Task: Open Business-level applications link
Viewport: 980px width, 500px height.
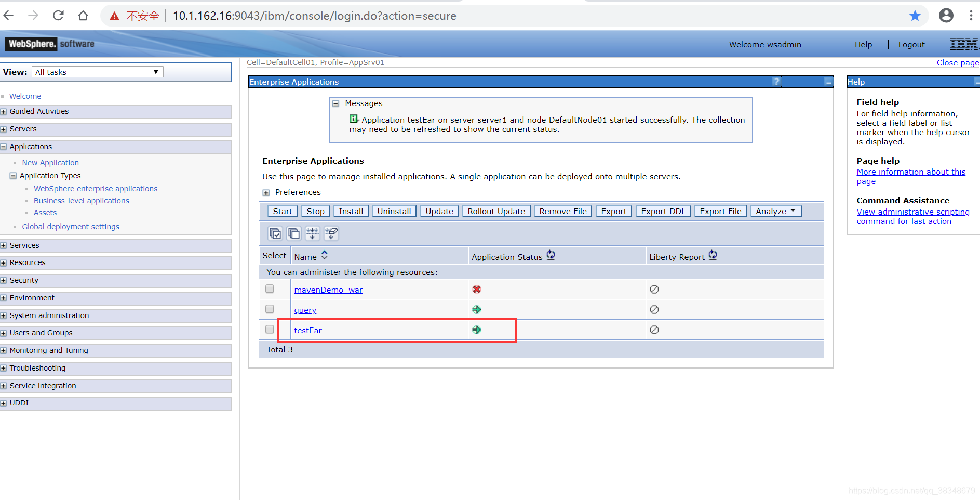Action: 82,201
